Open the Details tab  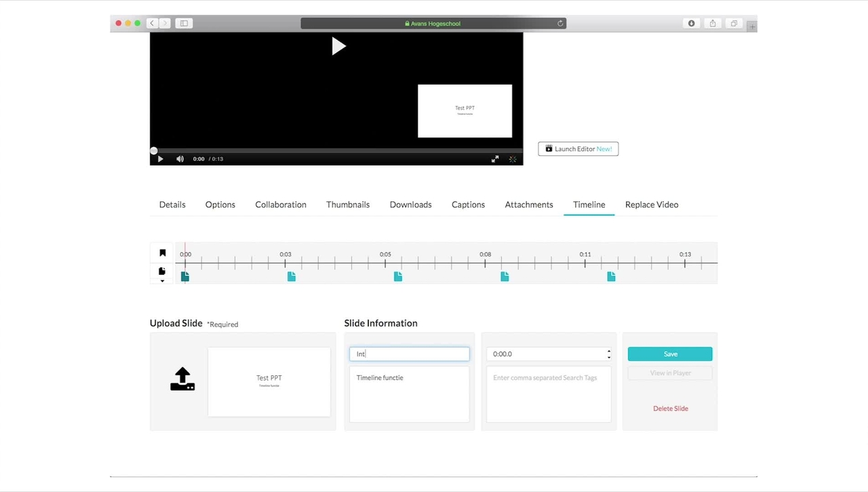tap(172, 204)
